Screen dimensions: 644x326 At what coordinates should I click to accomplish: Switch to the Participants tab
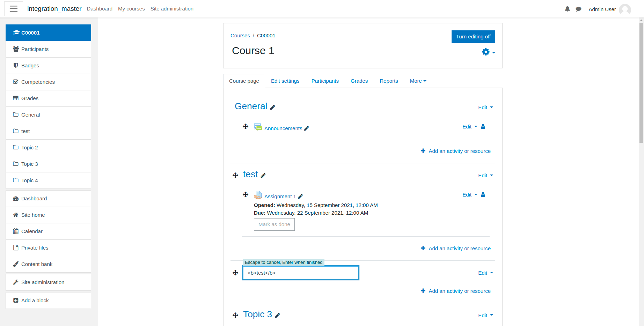click(325, 81)
